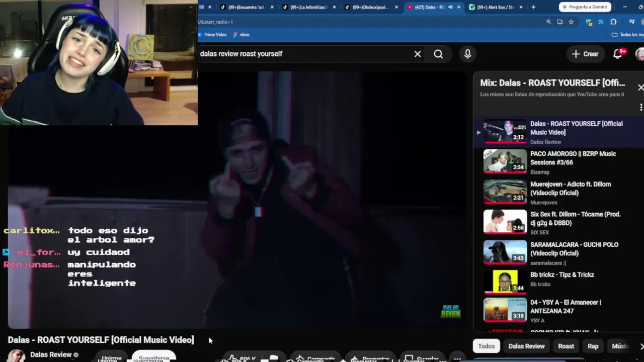Open YouTube notifications bell
This screenshot has height=362, width=644.
(618, 54)
